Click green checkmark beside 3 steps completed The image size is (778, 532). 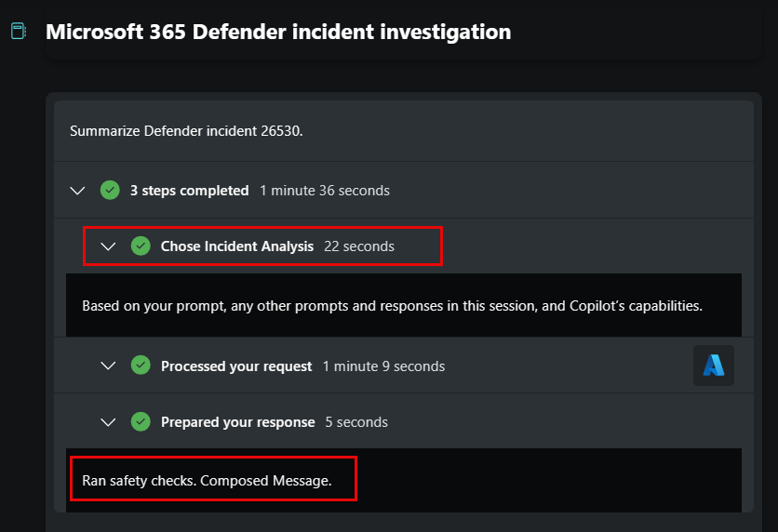110,191
